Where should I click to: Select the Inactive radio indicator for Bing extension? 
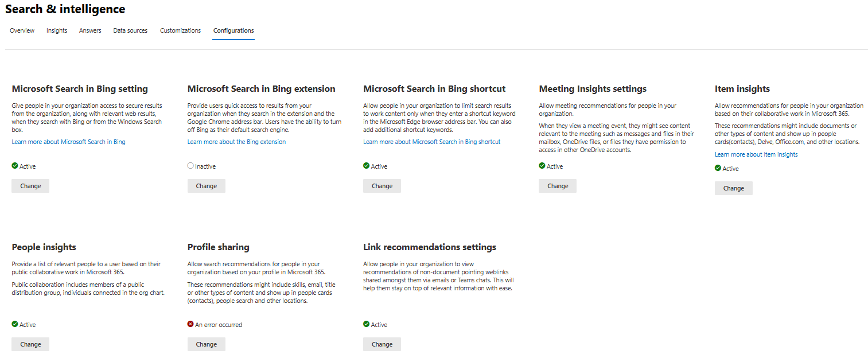pyautogui.click(x=190, y=166)
